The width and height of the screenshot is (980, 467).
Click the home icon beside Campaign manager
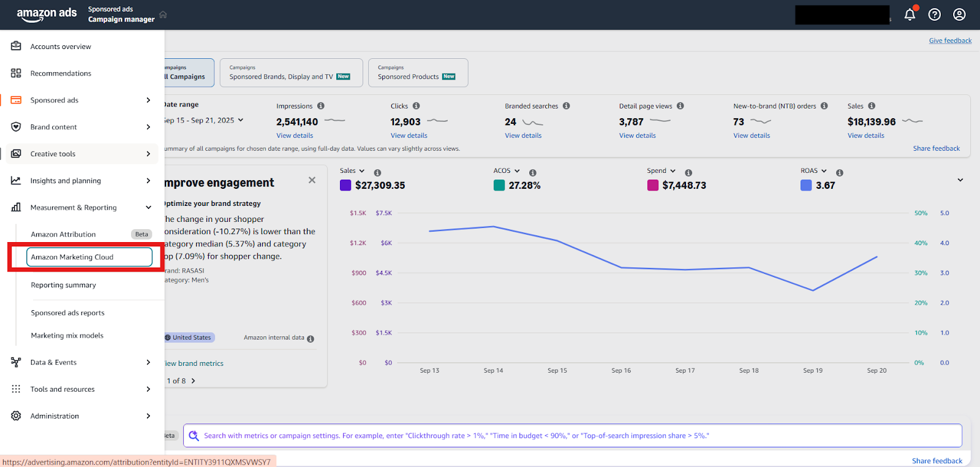point(163,15)
